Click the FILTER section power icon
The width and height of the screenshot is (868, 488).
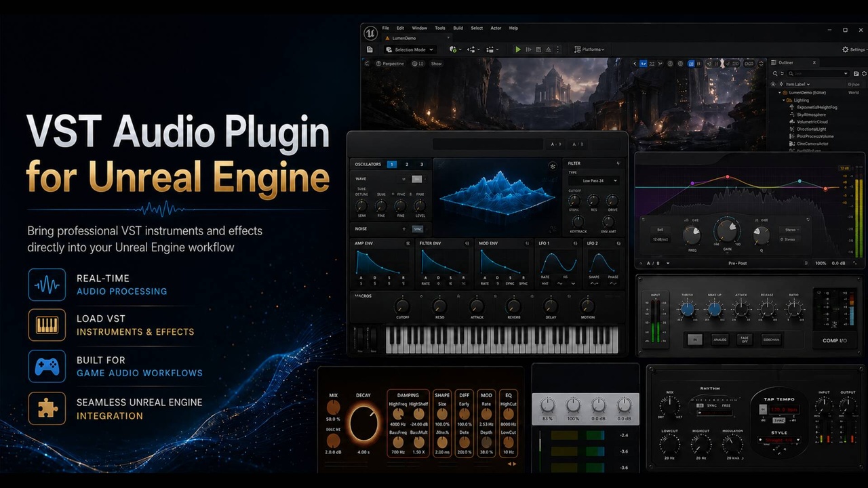point(618,163)
